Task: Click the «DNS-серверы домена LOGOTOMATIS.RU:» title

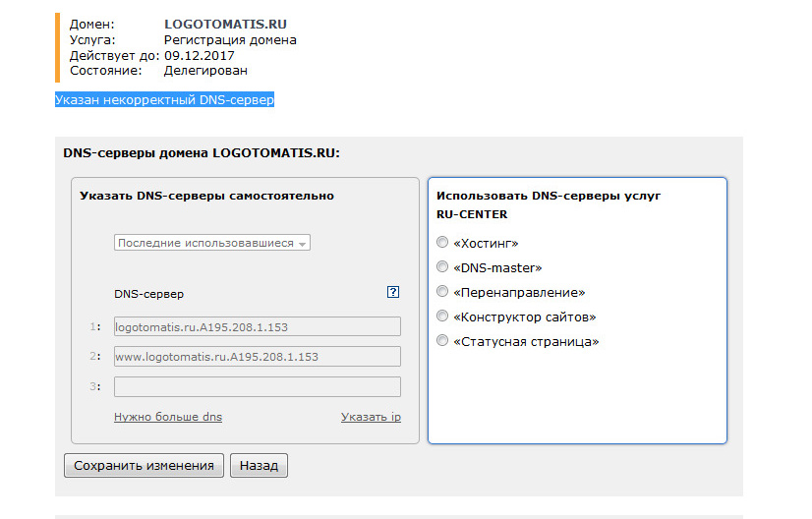Action: [x=202, y=153]
